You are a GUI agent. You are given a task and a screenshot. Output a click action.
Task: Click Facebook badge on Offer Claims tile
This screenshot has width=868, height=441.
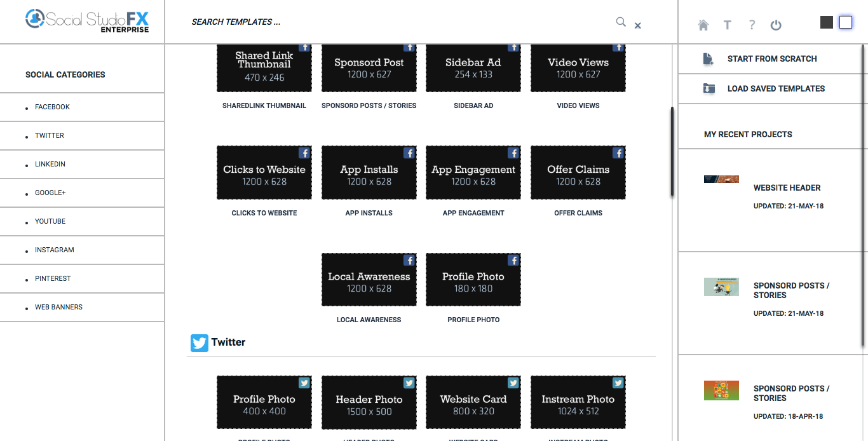coord(618,153)
